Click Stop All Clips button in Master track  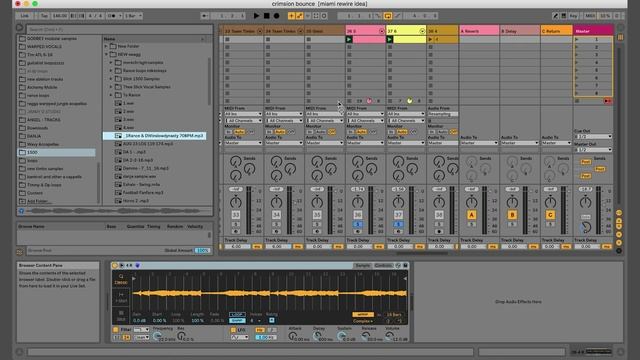tap(577, 101)
